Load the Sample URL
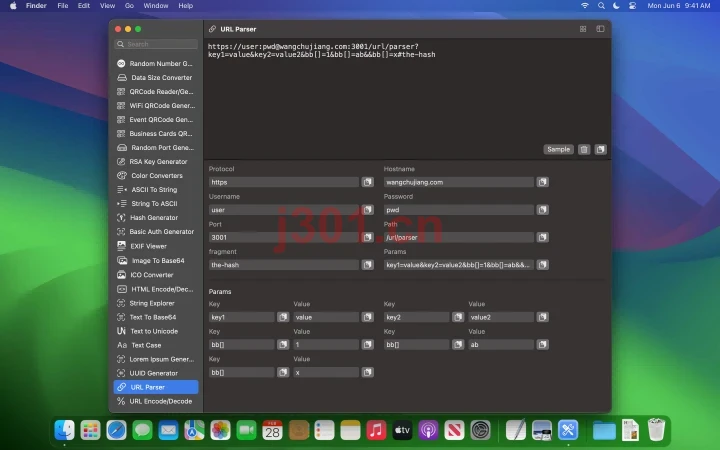This screenshot has height=450, width=720. click(x=558, y=149)
